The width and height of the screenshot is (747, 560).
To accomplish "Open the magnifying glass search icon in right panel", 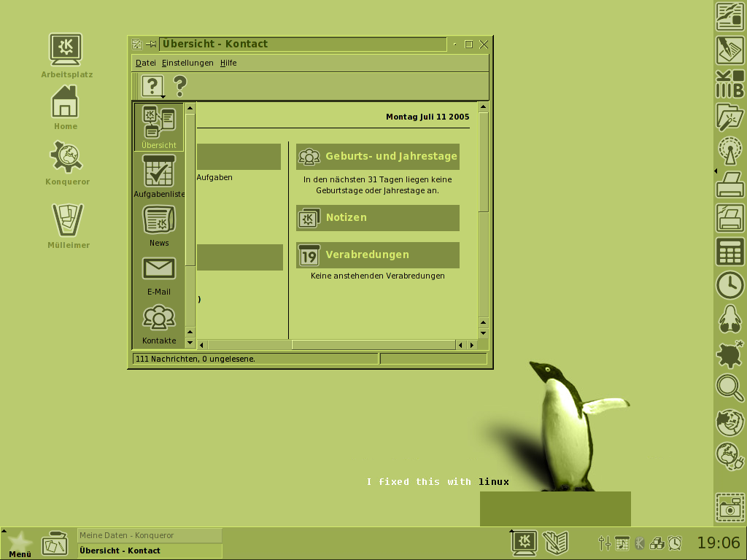I will point(729,388).
